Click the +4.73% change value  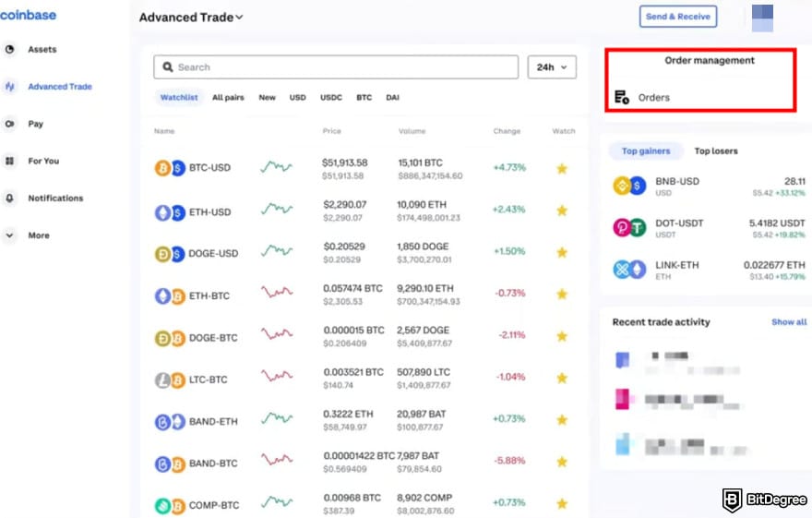(509, 167)
